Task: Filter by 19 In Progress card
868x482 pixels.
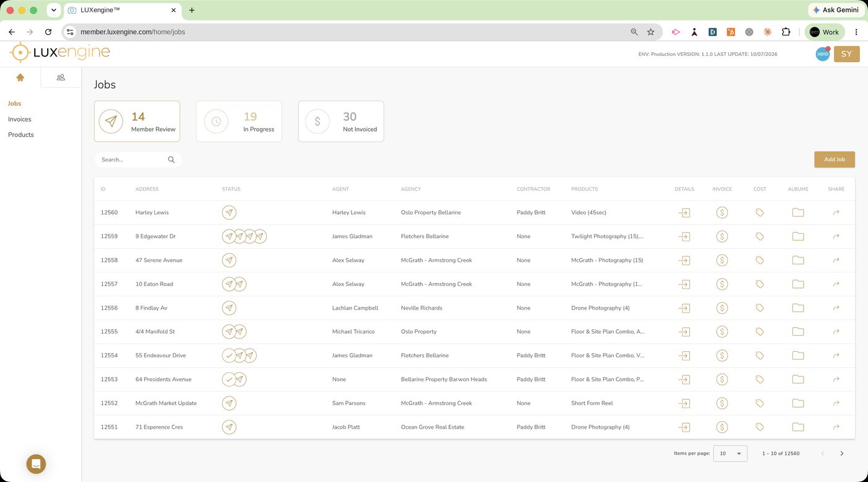Action: pos(239,122)
